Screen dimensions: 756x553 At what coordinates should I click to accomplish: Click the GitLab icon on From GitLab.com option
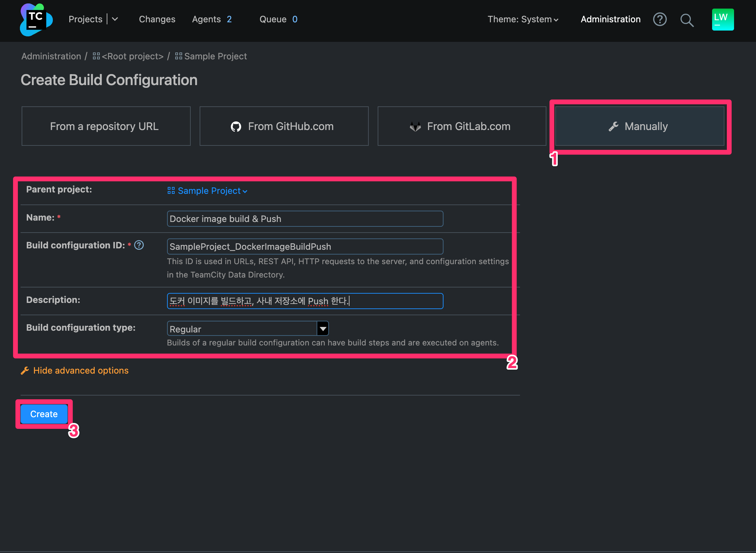point(415,126)
